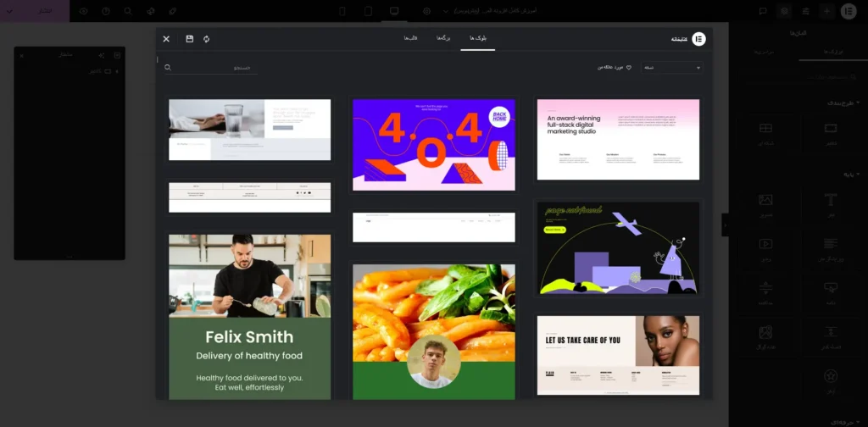Pick the Let Us Take Care Of You template
Viewport: 868px width, 427px height.
point(617,355)
